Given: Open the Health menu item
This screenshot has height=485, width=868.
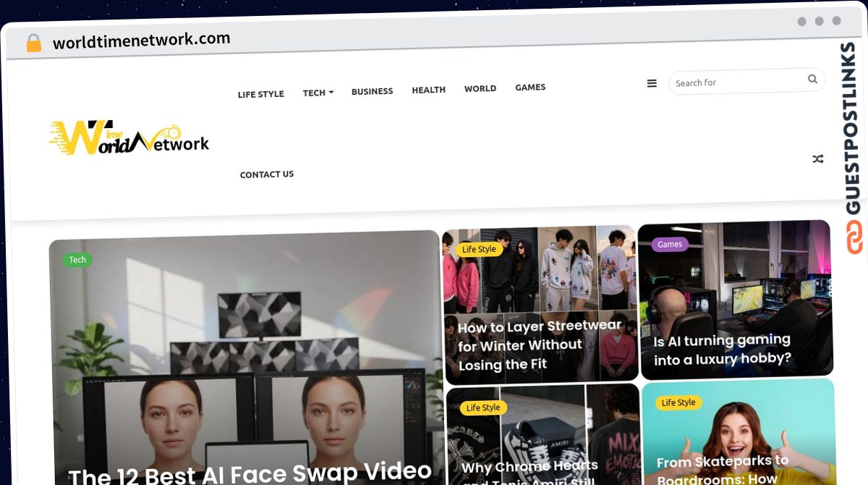Looking at the screenshot, I should (428, 90).
